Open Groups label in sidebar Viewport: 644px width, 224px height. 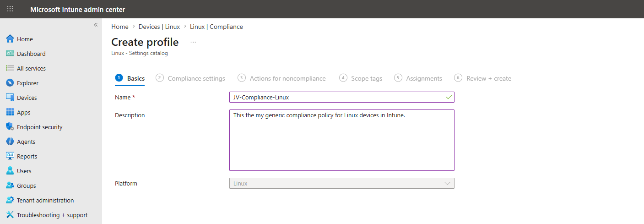tap(27, 186)
